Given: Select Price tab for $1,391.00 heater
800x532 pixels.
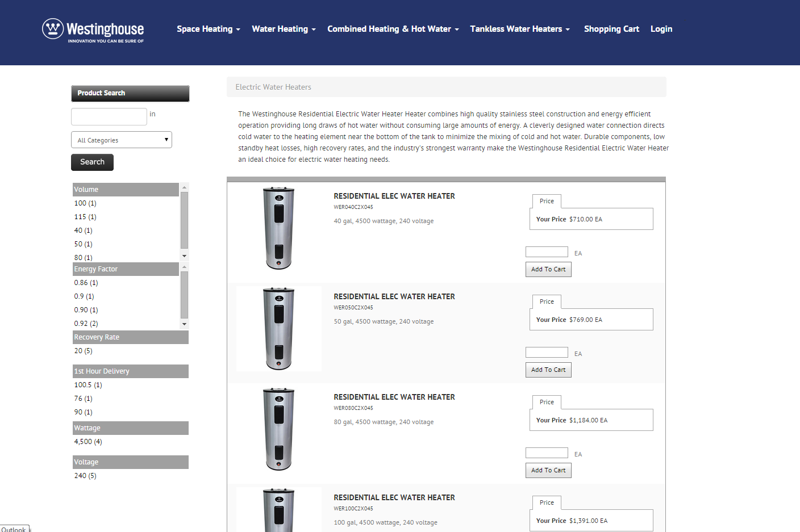Looking at the screenshot, I should coord(547,502).
